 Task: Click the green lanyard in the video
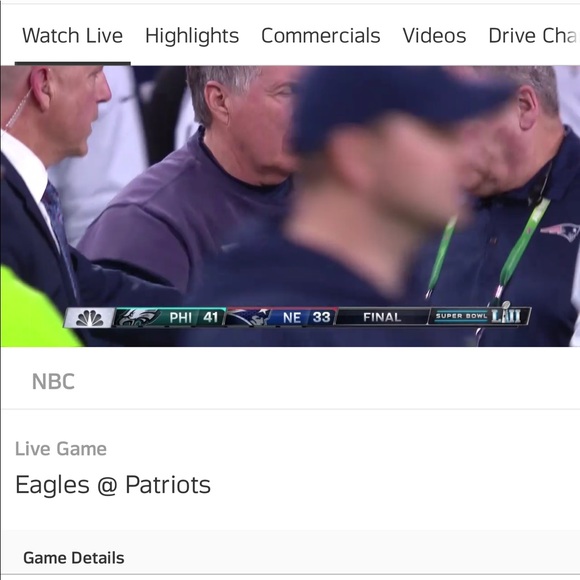[x=525, y=244]
